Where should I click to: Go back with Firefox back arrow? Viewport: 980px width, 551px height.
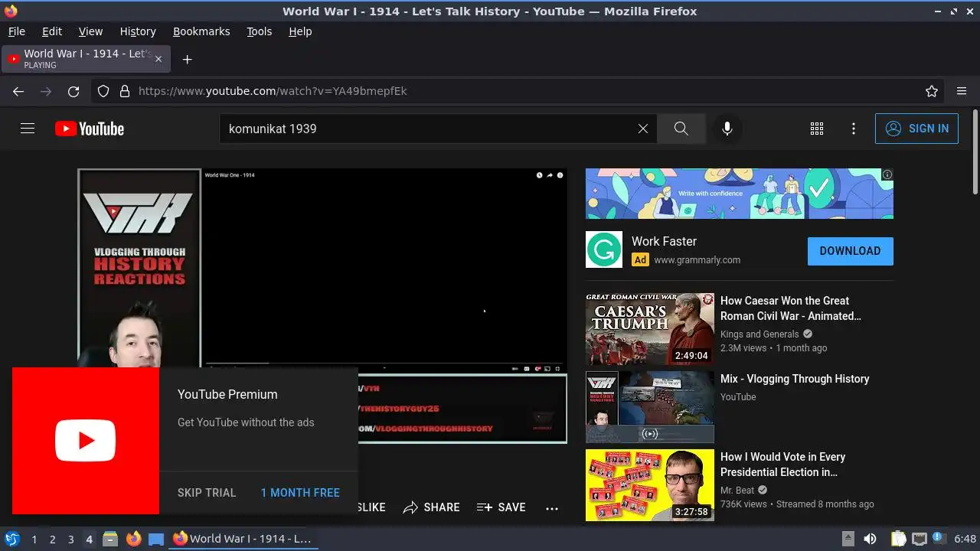click(x=18, y=91)
